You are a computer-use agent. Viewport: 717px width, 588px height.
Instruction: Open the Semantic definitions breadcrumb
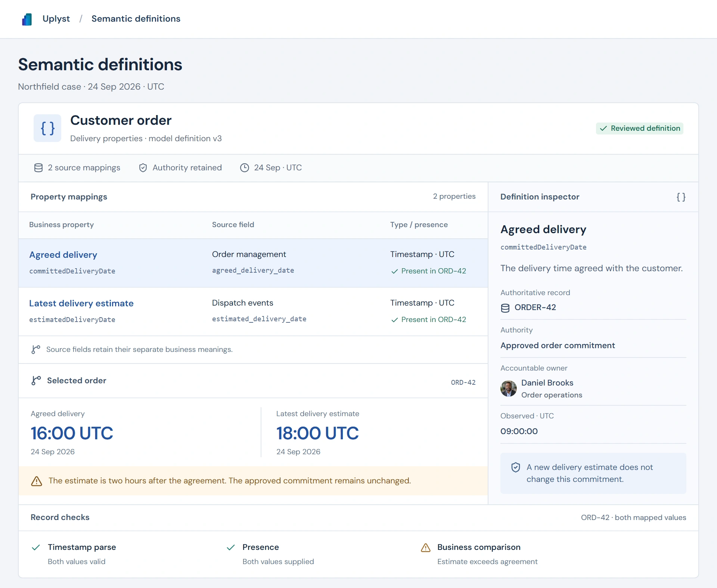[136, 19]
